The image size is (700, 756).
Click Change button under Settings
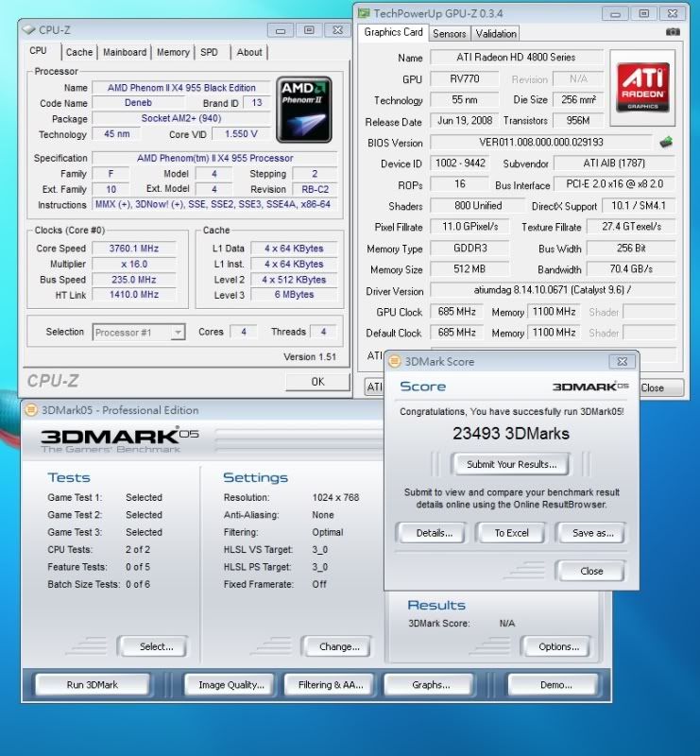pos(339,646)
